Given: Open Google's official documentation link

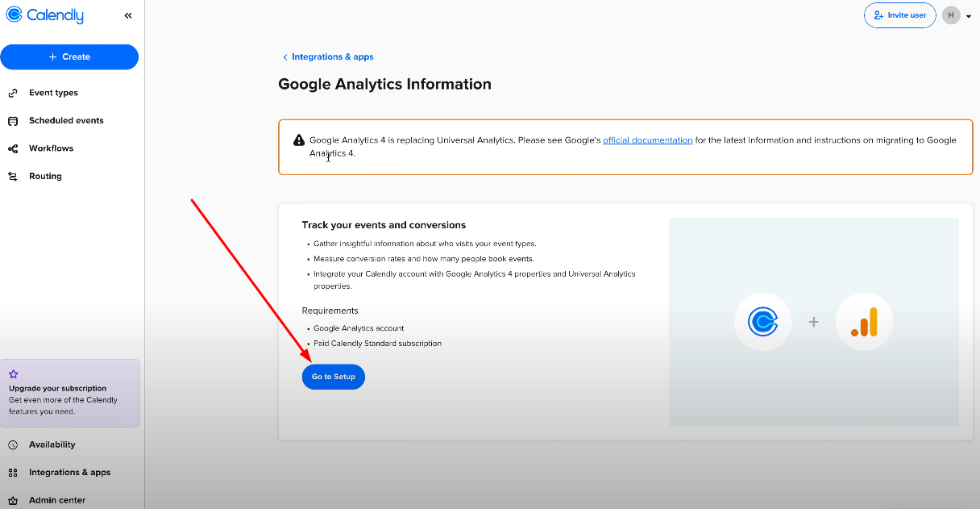Looking at the screenshot, I should pos(648,140).
